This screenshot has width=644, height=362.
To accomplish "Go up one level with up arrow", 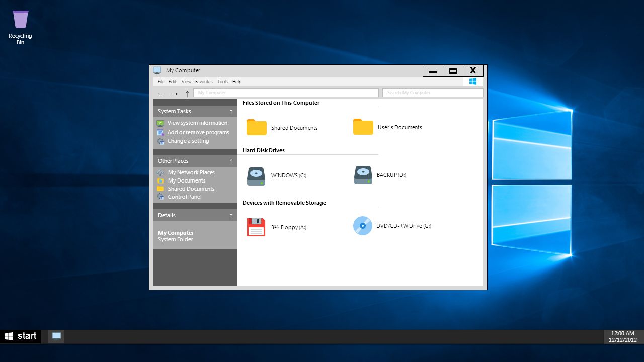I will point(187,94).
